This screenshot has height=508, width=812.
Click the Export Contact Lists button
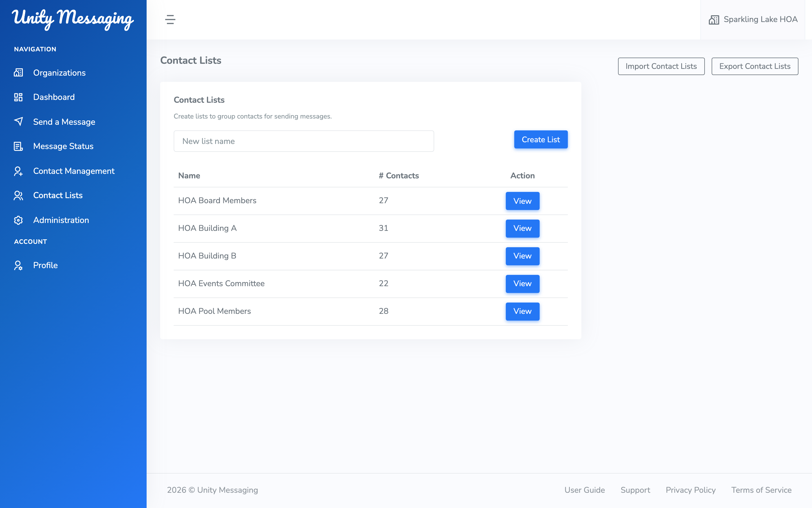754,66
